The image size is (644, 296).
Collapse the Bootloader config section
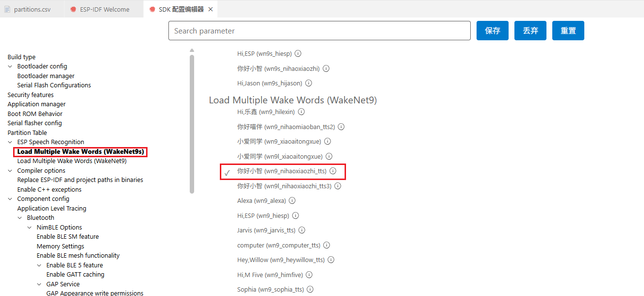(10, 66)
